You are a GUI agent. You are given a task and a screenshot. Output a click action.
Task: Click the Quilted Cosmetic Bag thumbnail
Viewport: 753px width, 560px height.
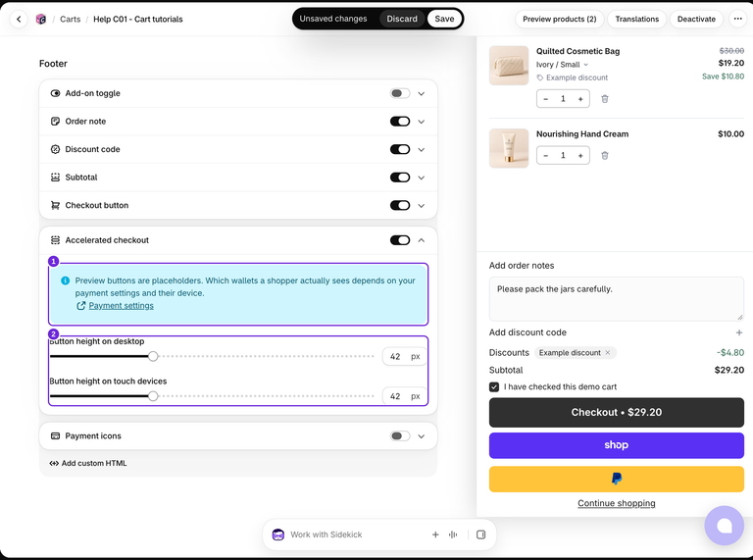pyautogui.click(x=509, y=66)
